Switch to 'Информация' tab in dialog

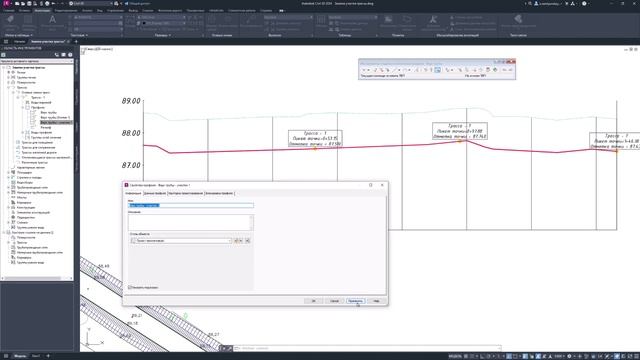pos(133,193)
